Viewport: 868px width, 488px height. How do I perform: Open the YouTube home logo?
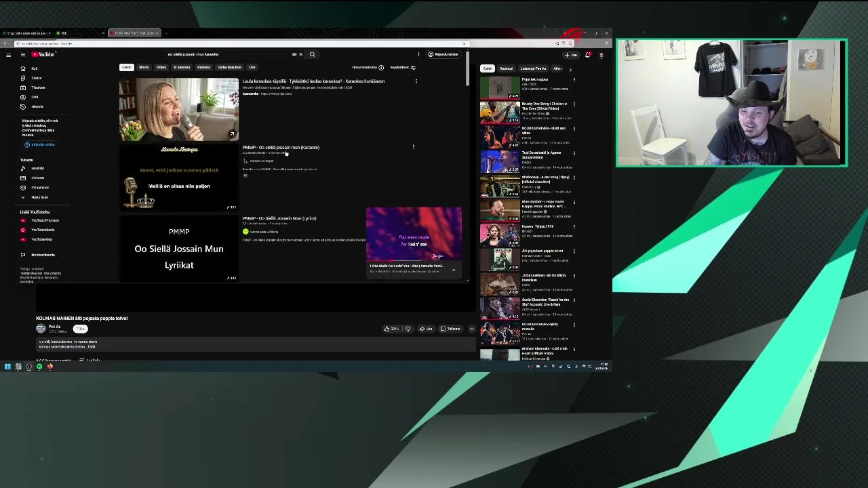43,54
